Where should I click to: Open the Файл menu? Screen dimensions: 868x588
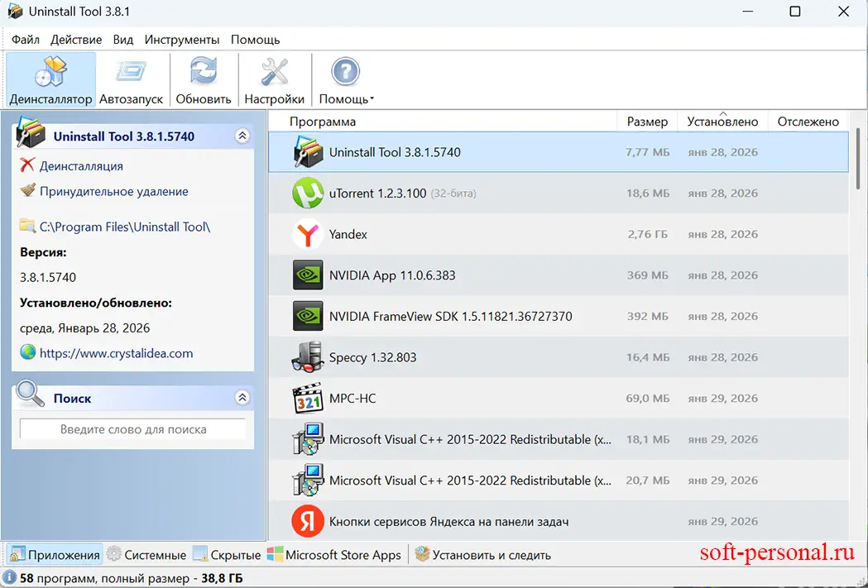pyautogui.click(x=26, y=40)
